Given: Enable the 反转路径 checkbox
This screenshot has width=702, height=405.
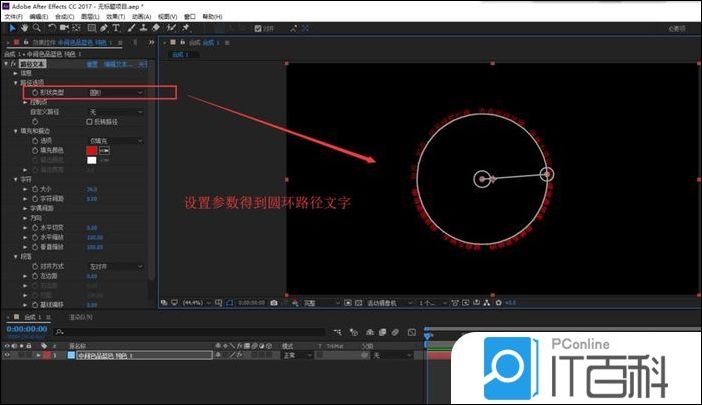Looking at the screenshot, I should pyautogui.click(x=89, y=122).
